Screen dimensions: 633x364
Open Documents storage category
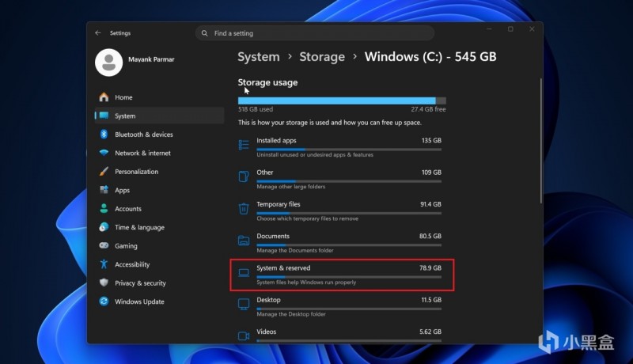click(x=342, y=243)
